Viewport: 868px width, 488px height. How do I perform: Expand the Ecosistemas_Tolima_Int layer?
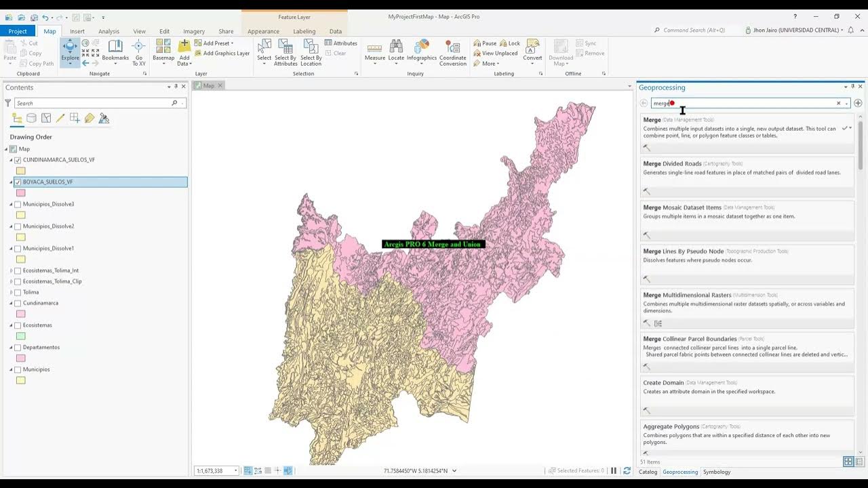[11, 270]
